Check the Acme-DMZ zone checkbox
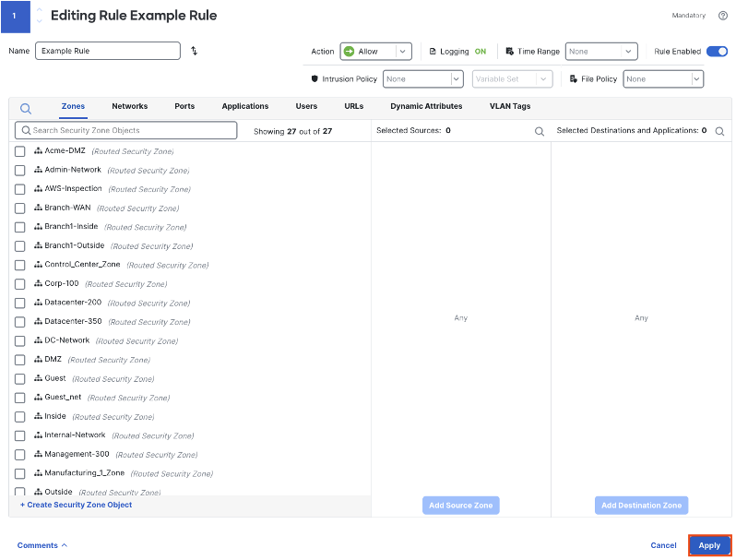Screen dimensions: 736x560 (19, 151)
